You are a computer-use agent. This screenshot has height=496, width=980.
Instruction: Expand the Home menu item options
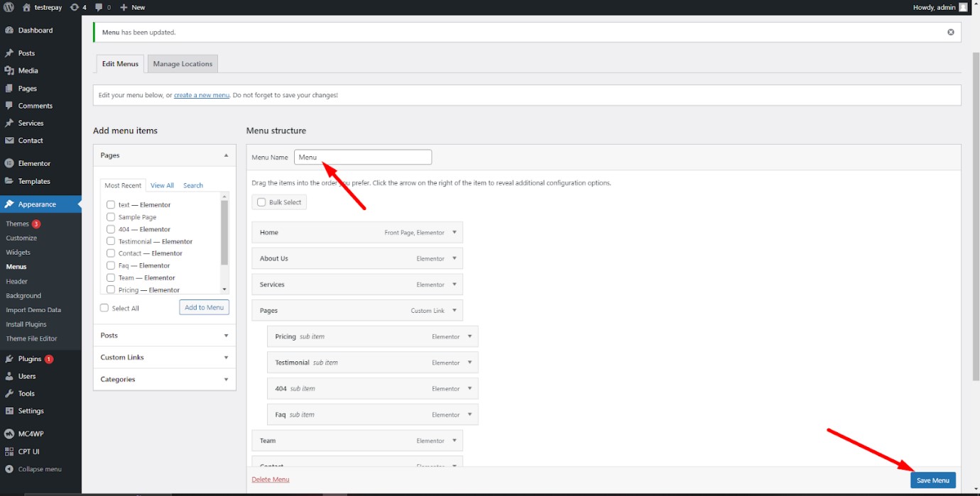pos(454,233)
